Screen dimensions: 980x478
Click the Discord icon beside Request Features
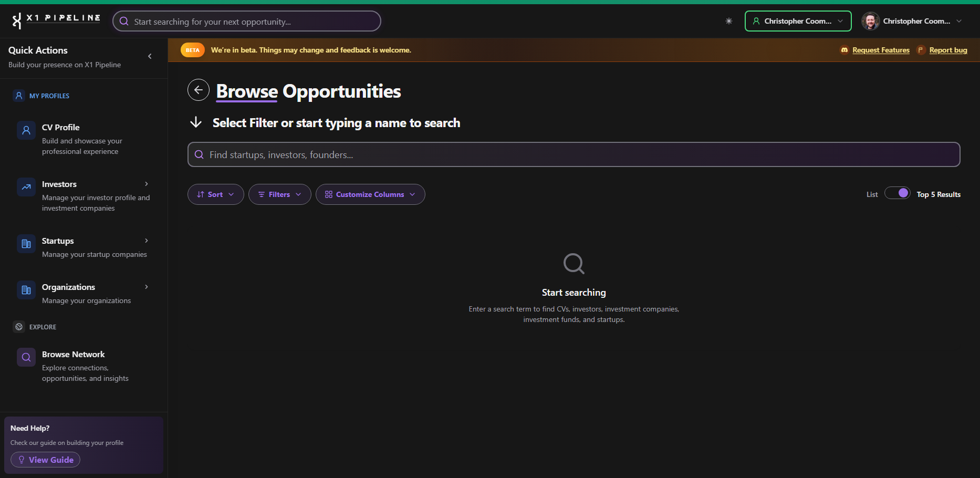845,50
